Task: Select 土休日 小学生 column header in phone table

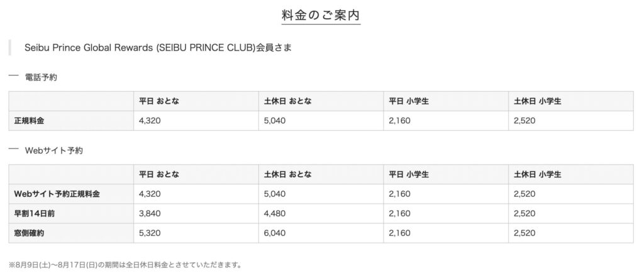Action: 537,101
